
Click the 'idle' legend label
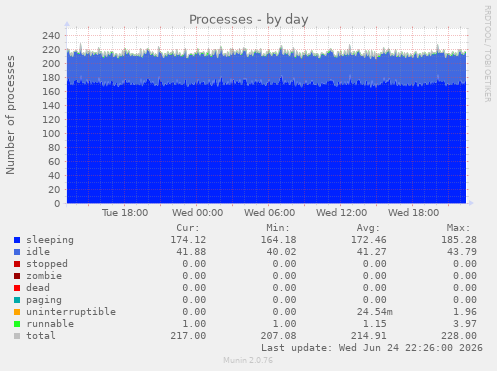pyautogui.click(x=38, y=252)
